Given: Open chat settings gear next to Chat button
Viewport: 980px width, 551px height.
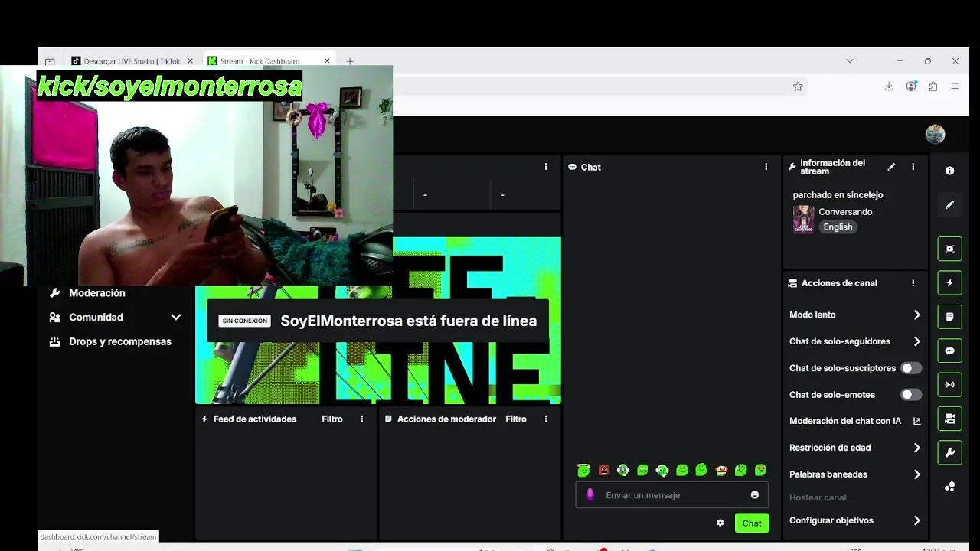Looking at the screenshot, I should point(720,523).
